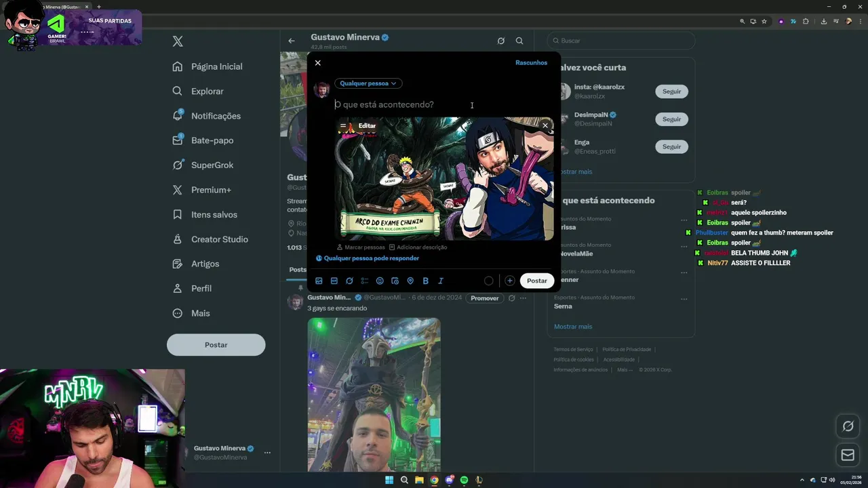
Task: Open Notificações in the sidebar
Action: (207, 116)
